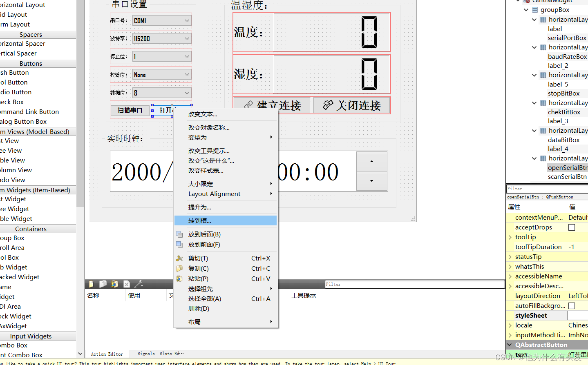Toggle the acceptDrops checkbox in property editor
588x365 pixels.
click(x=571, y=227)
